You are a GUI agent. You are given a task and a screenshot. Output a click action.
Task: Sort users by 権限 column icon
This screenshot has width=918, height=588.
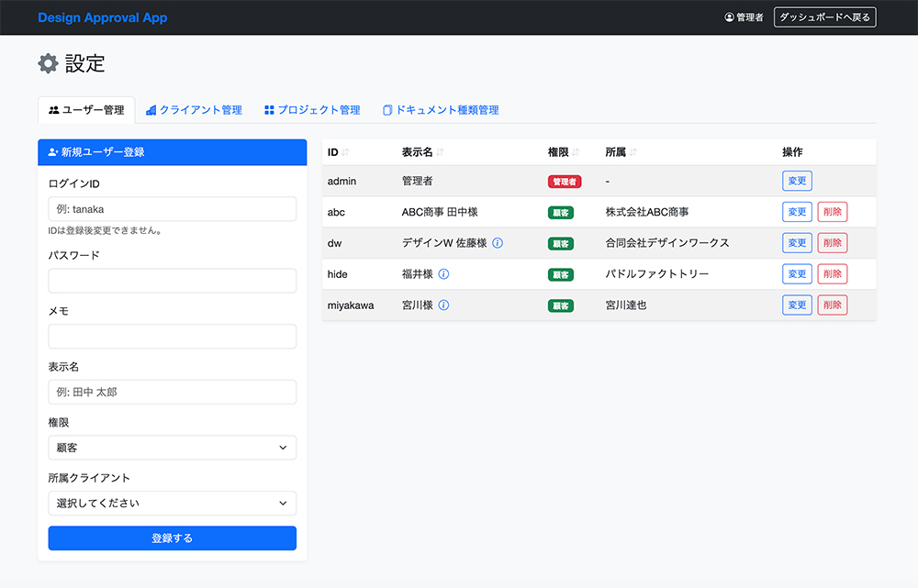[577, 152]
